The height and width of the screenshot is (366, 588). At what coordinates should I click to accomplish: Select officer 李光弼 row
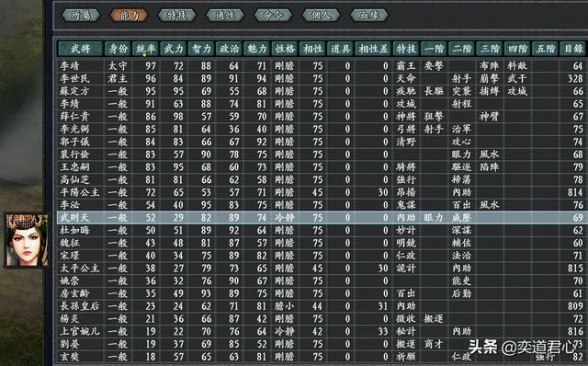point(322,129)
